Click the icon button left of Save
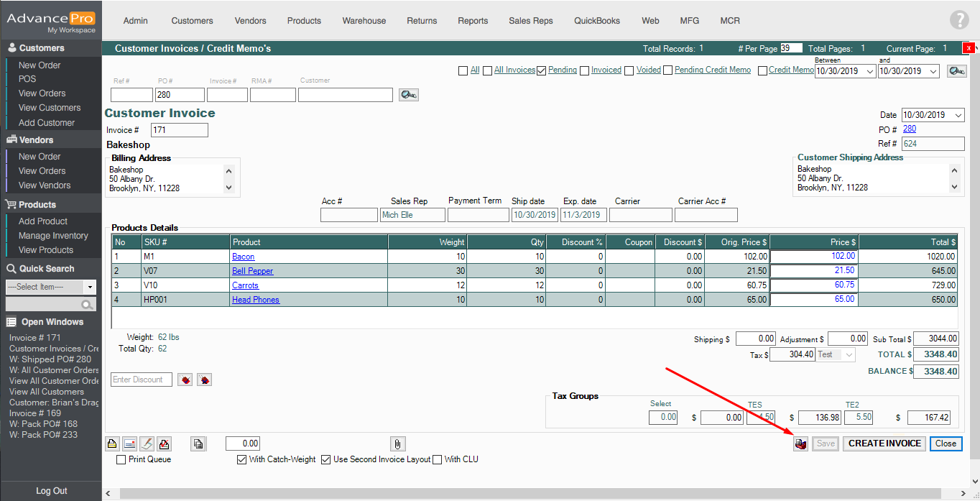The image size is (980, 501). (800, 443)
